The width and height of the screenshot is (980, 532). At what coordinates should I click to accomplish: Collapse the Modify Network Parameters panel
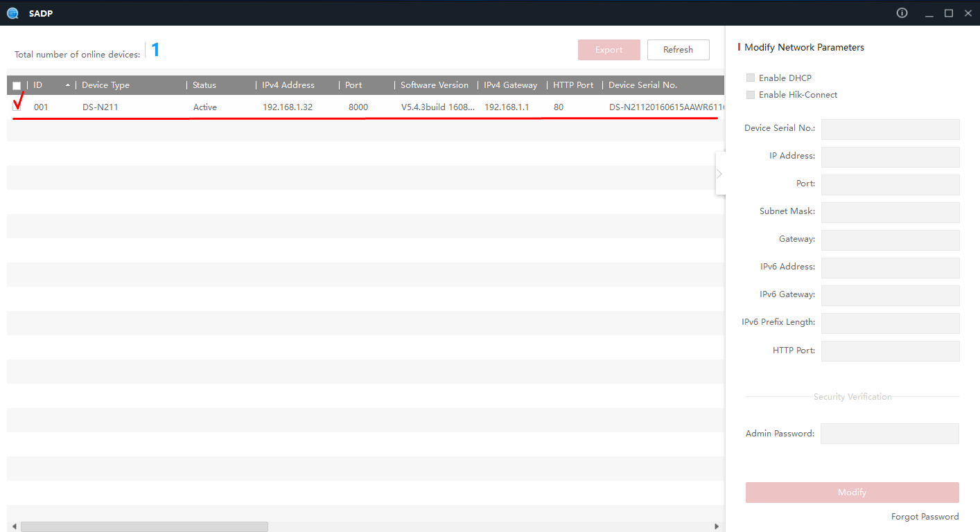coord(719,174)
